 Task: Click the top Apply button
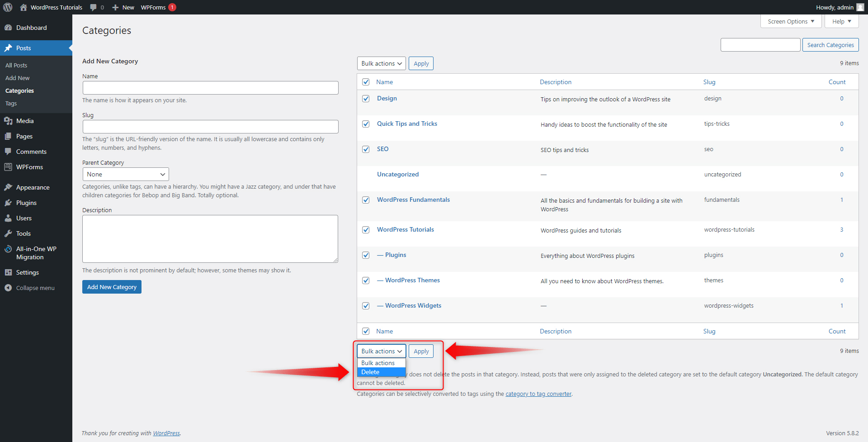coord(421,63)
